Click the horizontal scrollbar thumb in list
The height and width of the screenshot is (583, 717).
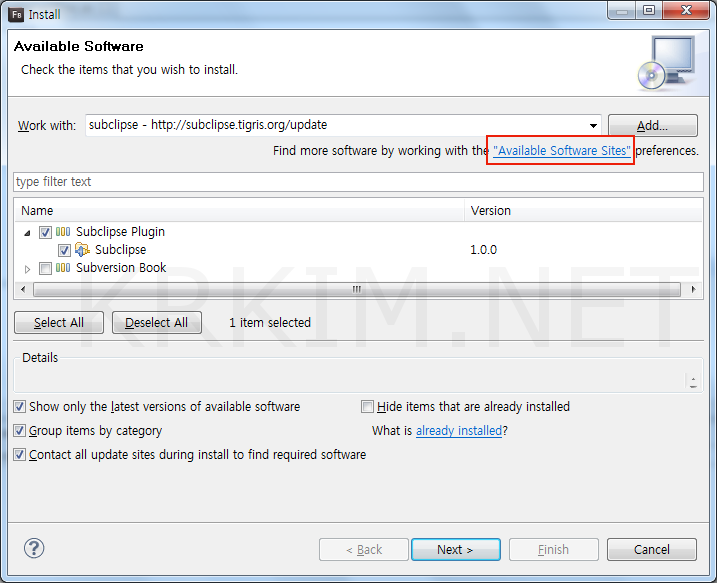(357, 289)
